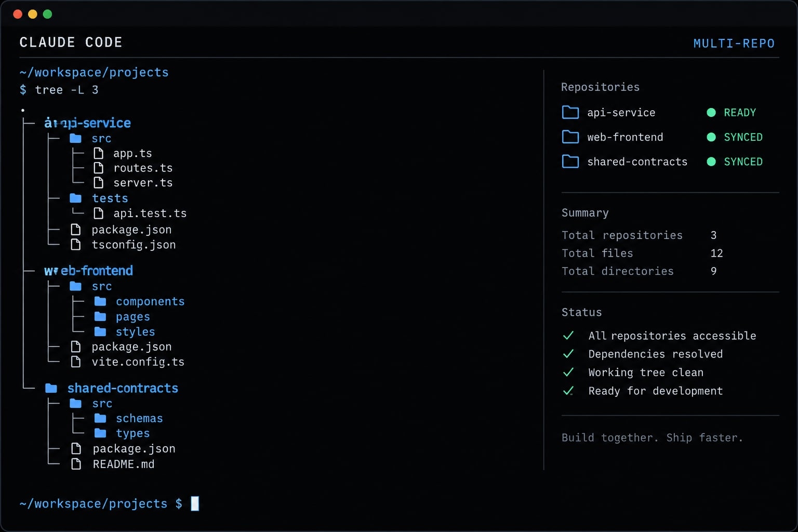Image resolution: width=798 pixels, height=532 pixels.
Task: Click web-frontend folder icon in Repositories panel
Action: click(x=570, y=137)
